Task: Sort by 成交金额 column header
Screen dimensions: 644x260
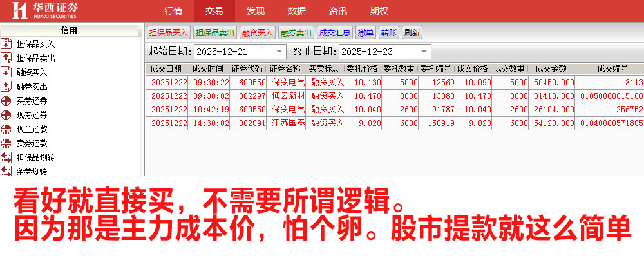Action: pyautogui.click(x=551, y=68)
